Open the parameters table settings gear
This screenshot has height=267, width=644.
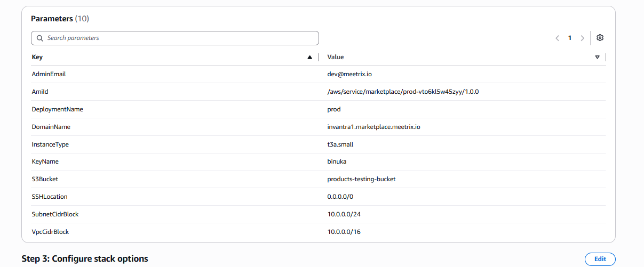pos(600,38)
